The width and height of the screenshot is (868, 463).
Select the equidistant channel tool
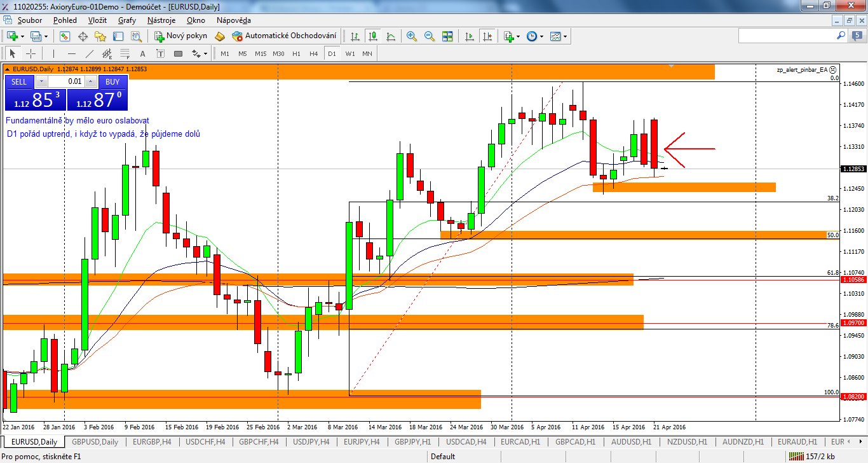[107, 53]
